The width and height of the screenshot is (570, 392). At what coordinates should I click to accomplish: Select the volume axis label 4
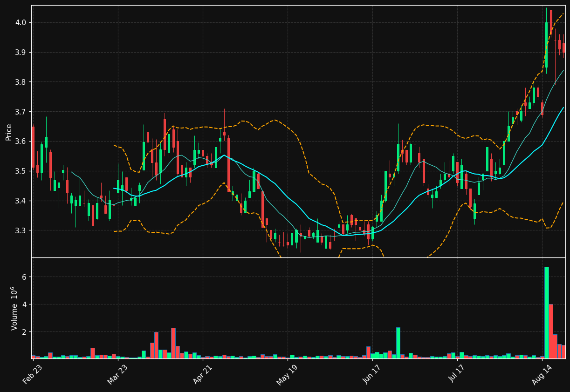coord(25,304)
